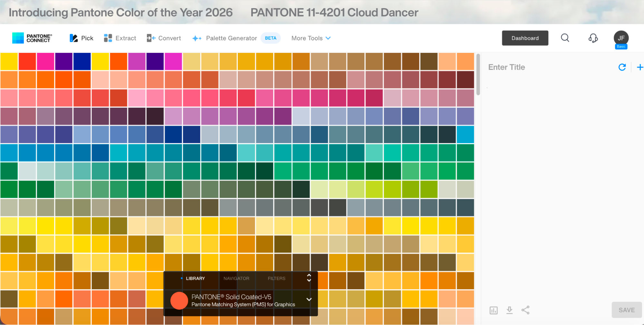The image size is (644, 325).
Task: Open search
Action: click(565, 38)
